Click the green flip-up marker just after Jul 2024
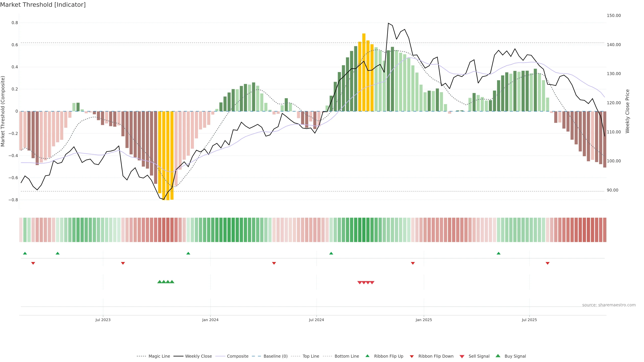 click(331, 253)
